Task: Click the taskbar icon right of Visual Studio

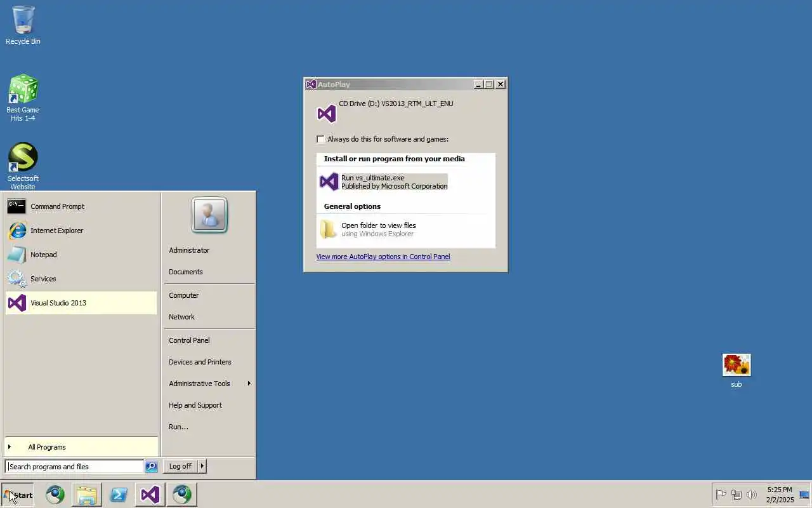Action: [x=182, y=495]
